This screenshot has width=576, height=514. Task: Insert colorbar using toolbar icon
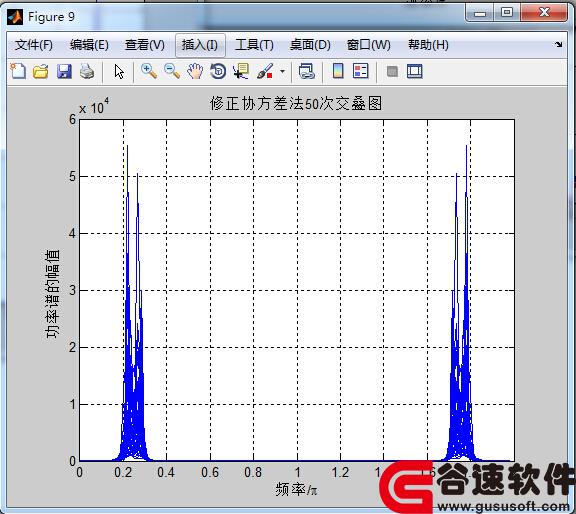(x=338, y=71)
